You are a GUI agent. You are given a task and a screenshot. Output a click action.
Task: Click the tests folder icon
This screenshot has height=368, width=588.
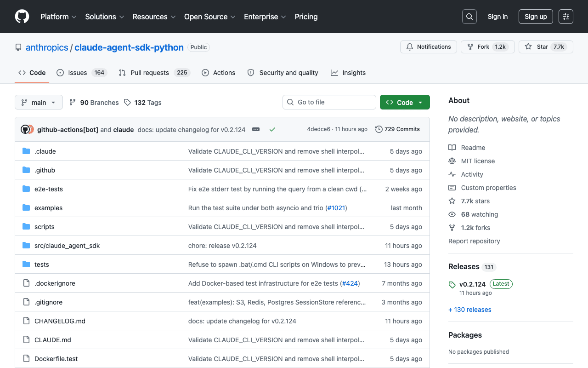(x=26, y=264)
